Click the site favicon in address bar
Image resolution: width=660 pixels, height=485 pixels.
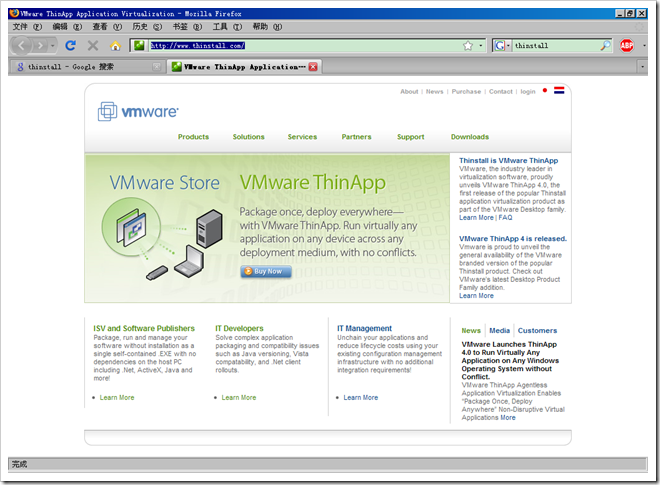(139, 45)
